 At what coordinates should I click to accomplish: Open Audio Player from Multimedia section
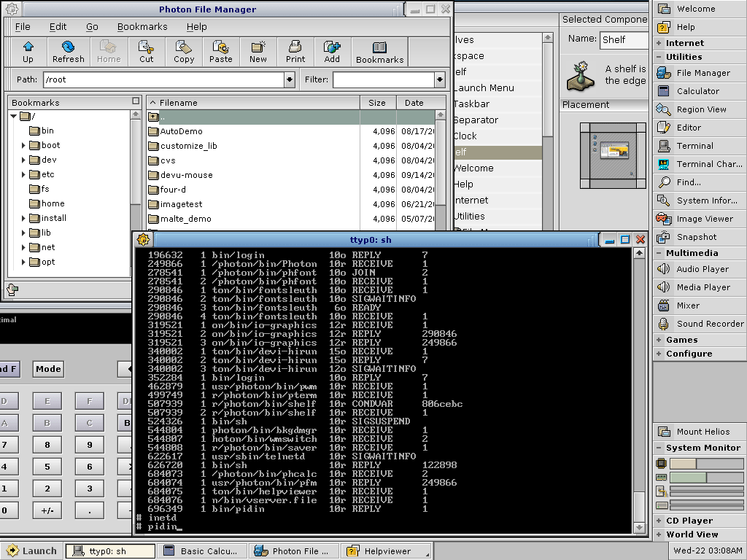pos(702,269)
